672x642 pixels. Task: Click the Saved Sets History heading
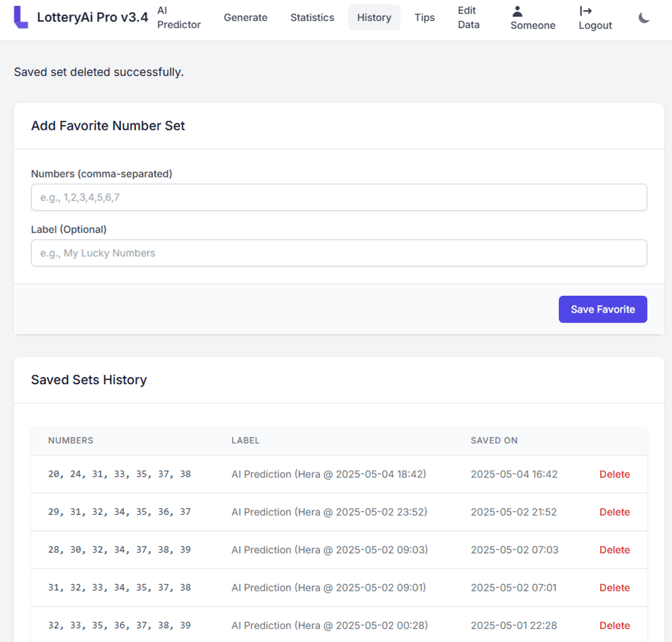point(89,380)
